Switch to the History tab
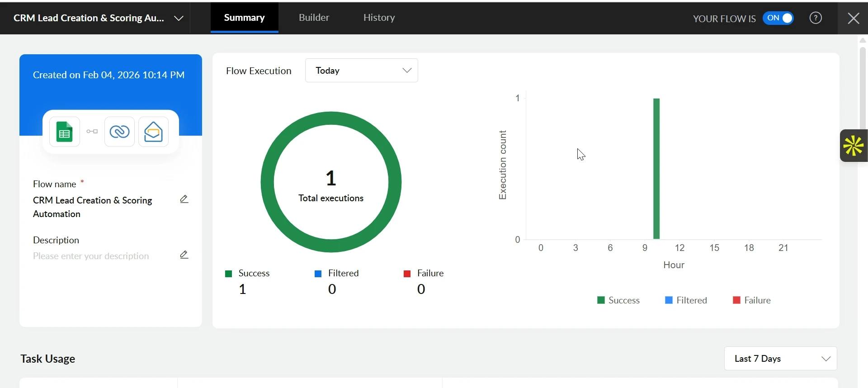Viewport: 868px width, 388px height. [x=379, y=18]
